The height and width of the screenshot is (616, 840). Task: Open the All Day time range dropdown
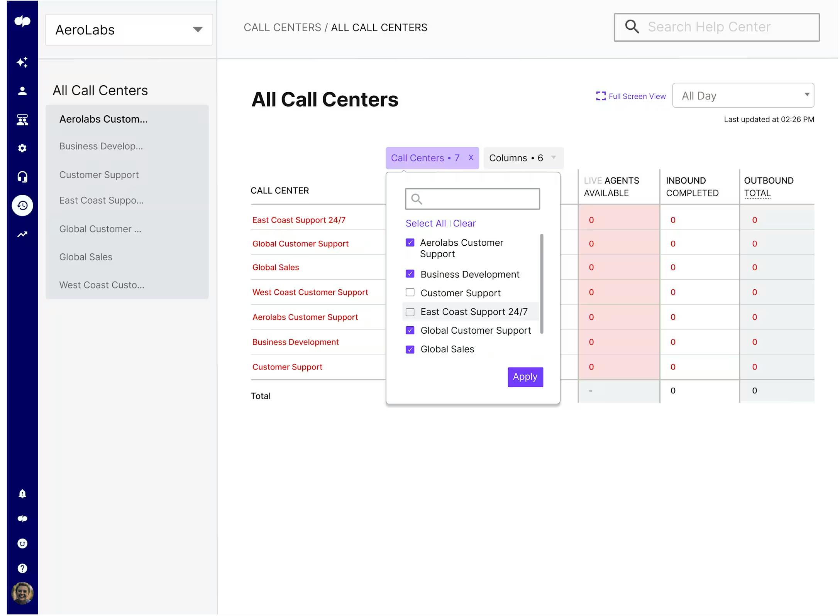click(x=743, y=95)
